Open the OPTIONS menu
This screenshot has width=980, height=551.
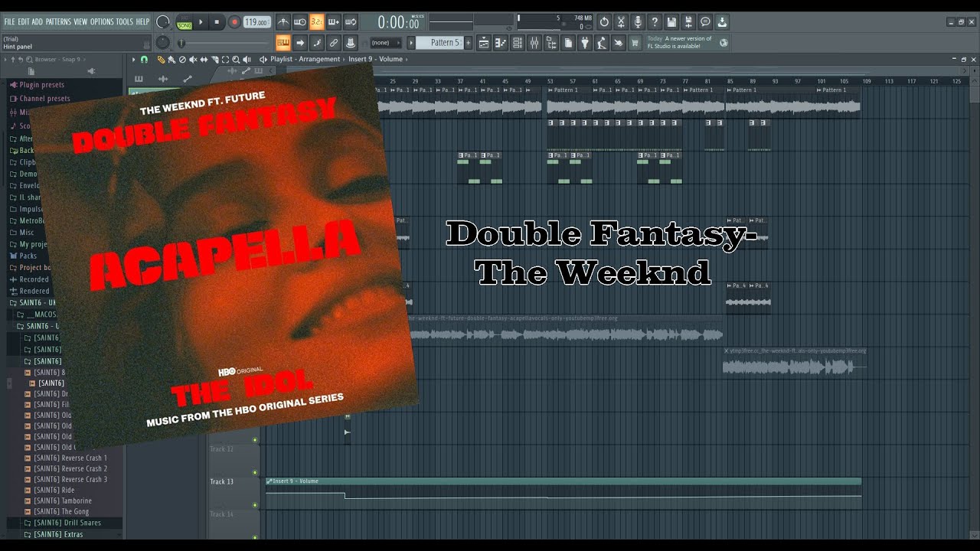[101, 21]
